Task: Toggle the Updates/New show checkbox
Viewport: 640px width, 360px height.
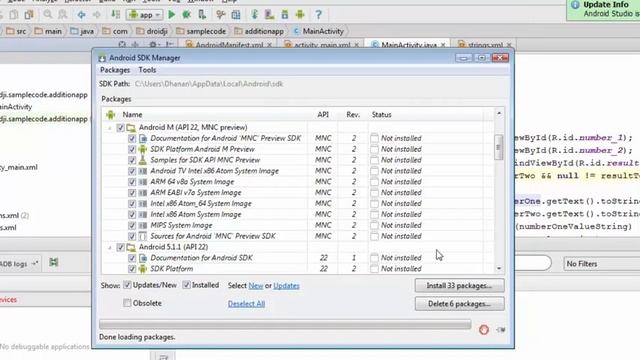Action: 127,285
